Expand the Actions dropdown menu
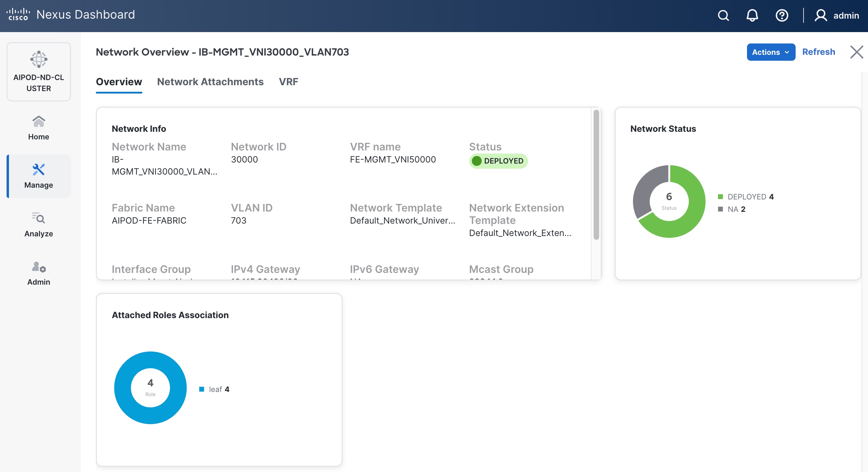 pyautogui.click(x=770, y=52)
